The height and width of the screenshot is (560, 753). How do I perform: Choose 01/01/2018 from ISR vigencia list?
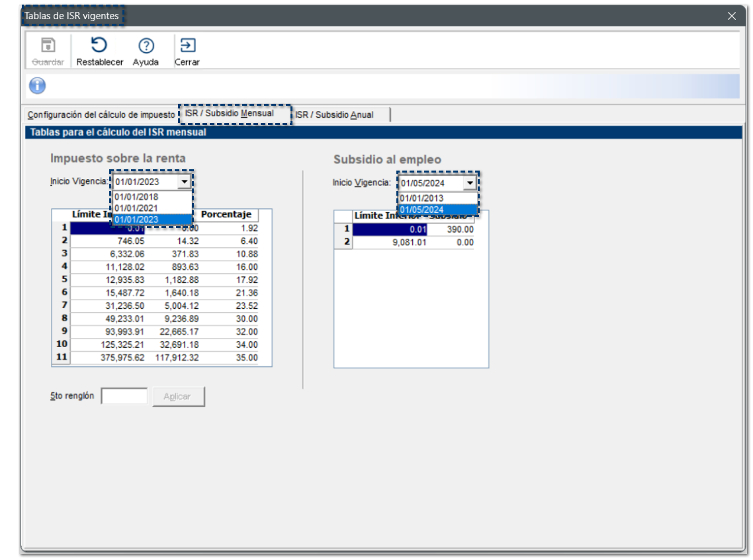136,196
